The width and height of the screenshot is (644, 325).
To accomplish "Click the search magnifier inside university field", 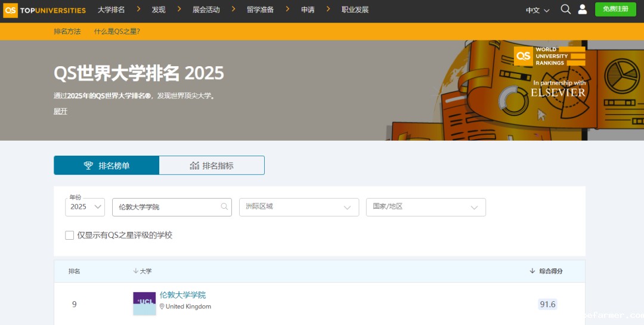I will pyautogui.click(x=224, y=207).
